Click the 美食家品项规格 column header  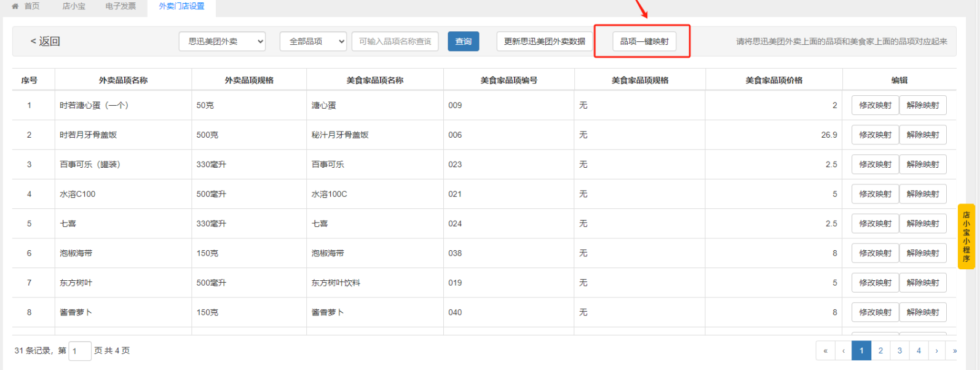[x=640, y=80]
